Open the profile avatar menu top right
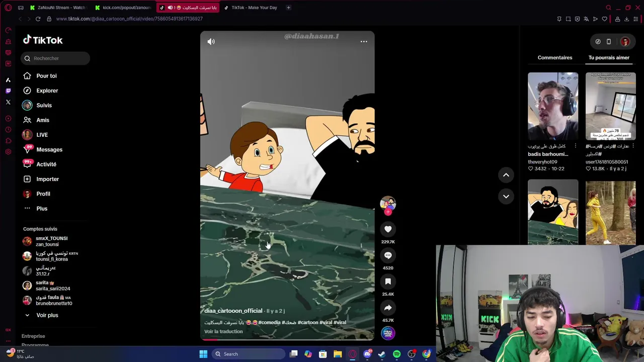Image resolution: width=644 pixels, height=362 pixels. point(625,42)
